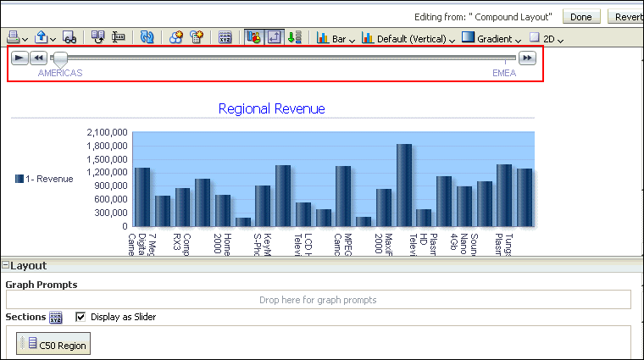The width and height of the screenshot is (644, 360).
Task: Open graph properties XYZ toolbar icon
Action: 225,38
